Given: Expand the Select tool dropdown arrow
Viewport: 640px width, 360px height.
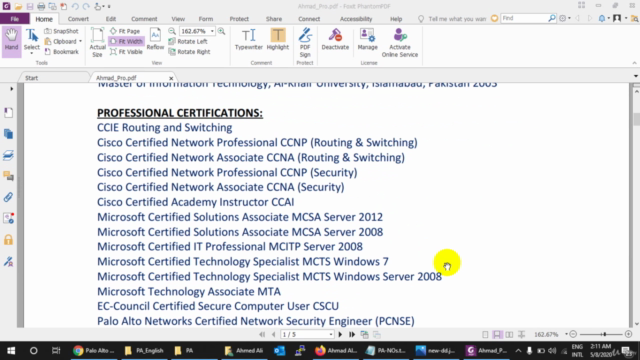Looking at the screenshot, I should 31,53.
